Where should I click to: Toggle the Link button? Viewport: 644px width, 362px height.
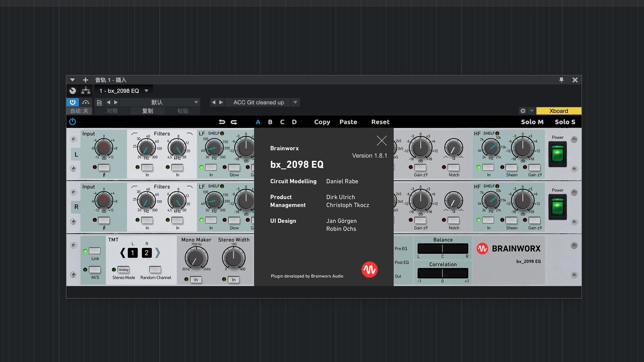tap(95, 251)
